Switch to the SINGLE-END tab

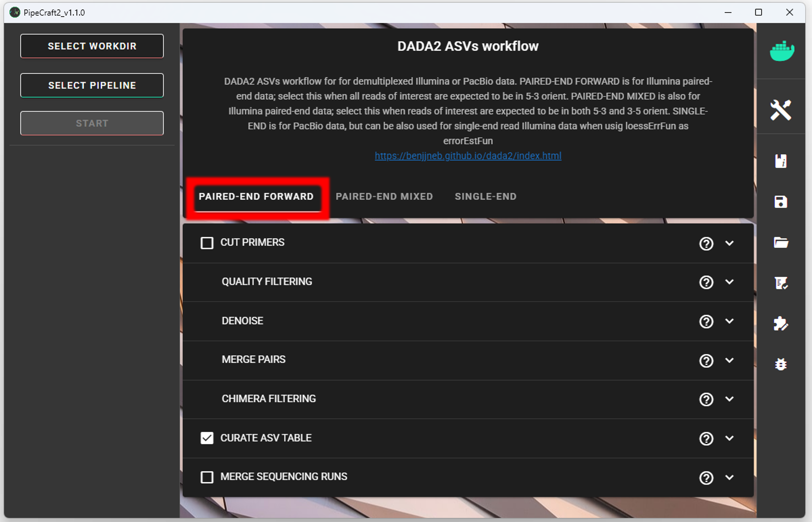tap(485, 197)
